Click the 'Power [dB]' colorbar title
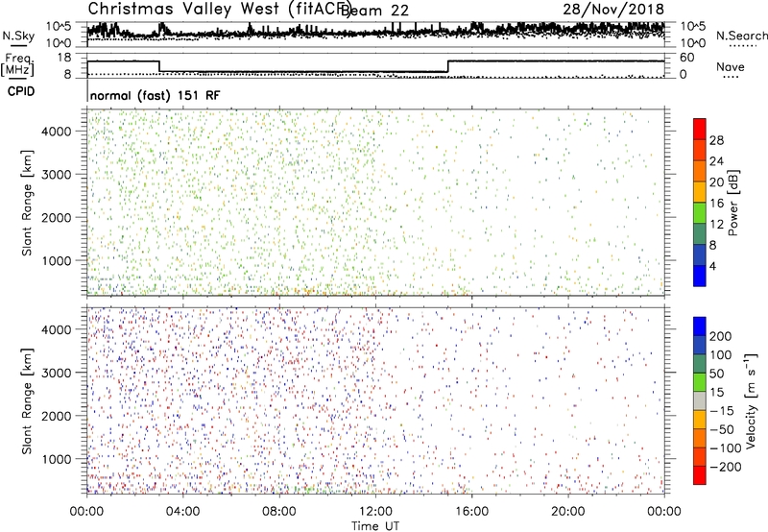This screenshot has width=768, height=532. pos(732,203)
